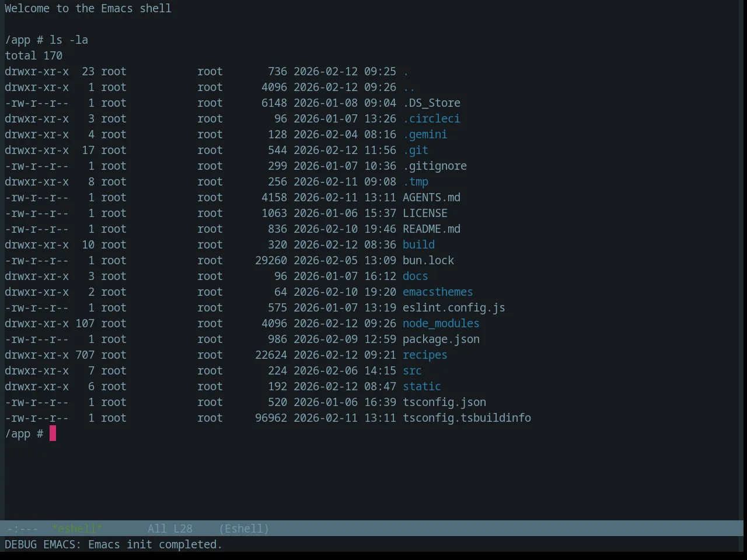Click the echo area message 'Emacs init completed.'

tap(155, 544)
